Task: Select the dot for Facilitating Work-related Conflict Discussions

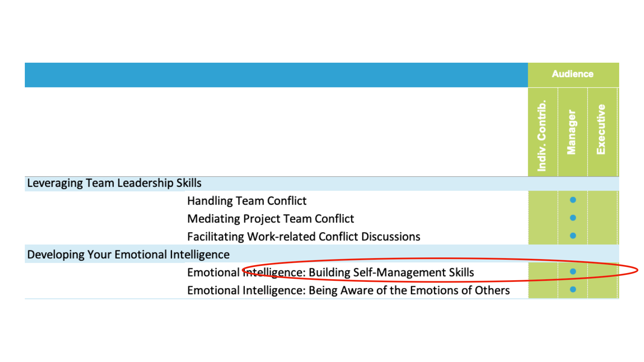Action: pyautogui.click(x=573, y=236)
